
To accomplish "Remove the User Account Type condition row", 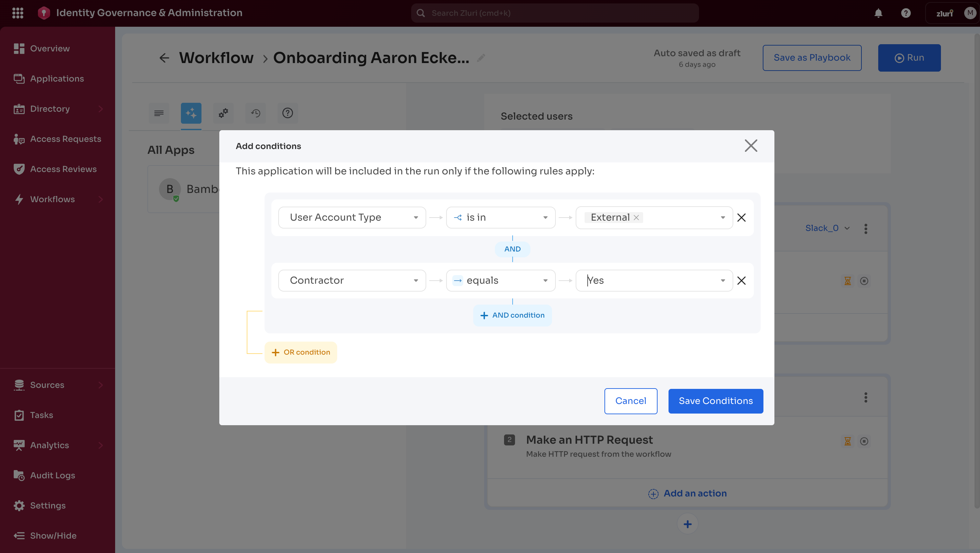I will click(x=741, y=218).
